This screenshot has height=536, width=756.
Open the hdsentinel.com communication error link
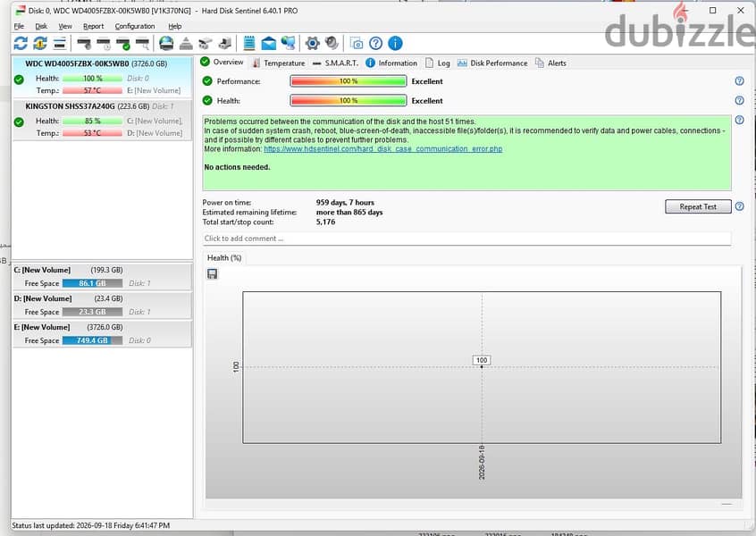pos(382,149)
